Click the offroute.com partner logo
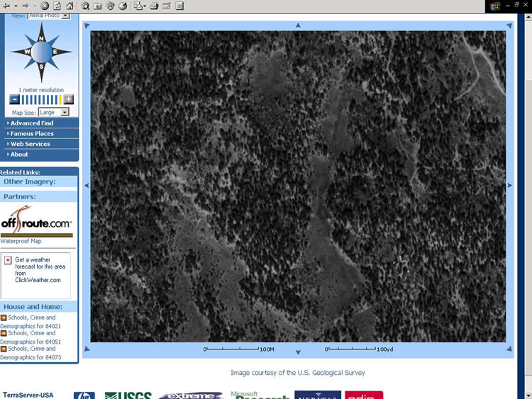Screen dimensions: 532x399 (37, 220)
